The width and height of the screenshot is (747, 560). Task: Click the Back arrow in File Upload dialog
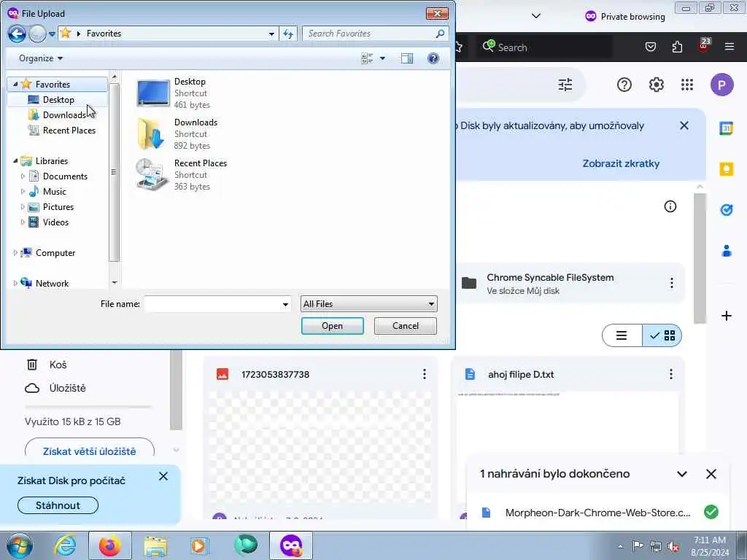click(17, 34)
